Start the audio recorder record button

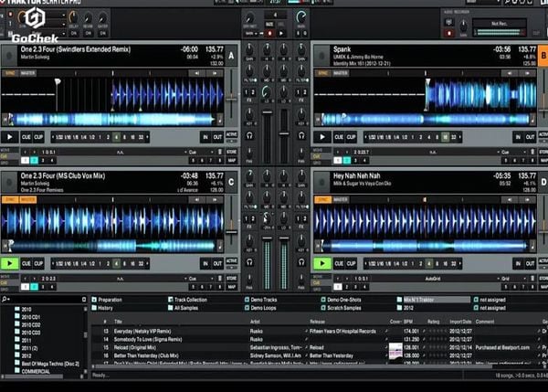click(449, 34)
